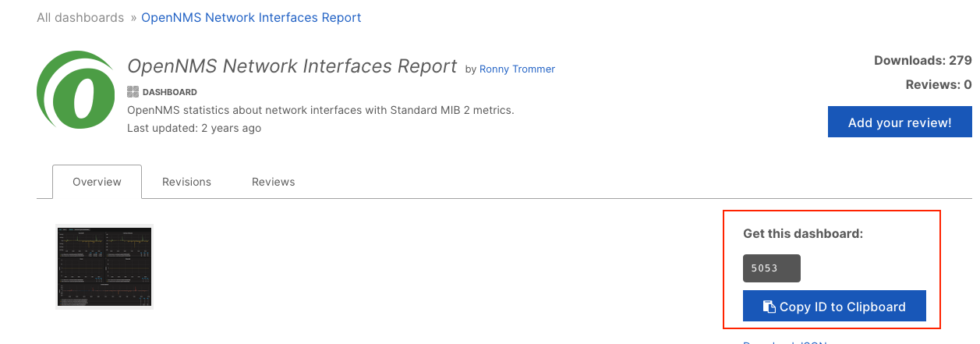
Task: Open the Reviews tab
Action: pos(273,182)
